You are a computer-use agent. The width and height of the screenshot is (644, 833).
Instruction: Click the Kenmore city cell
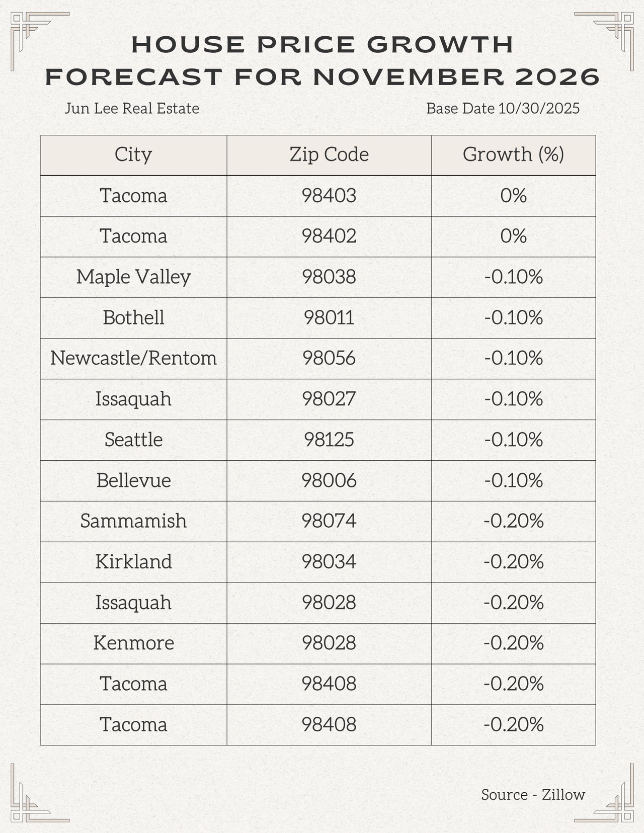pyautogui.click(x=133, y=643)
